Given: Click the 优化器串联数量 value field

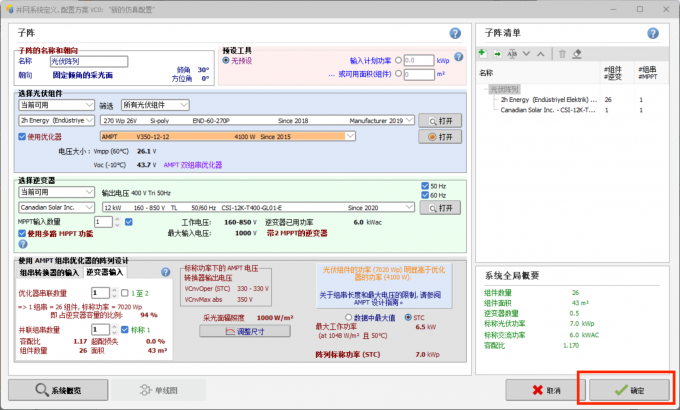Looking at the screenshot, I should click(100, 293).
